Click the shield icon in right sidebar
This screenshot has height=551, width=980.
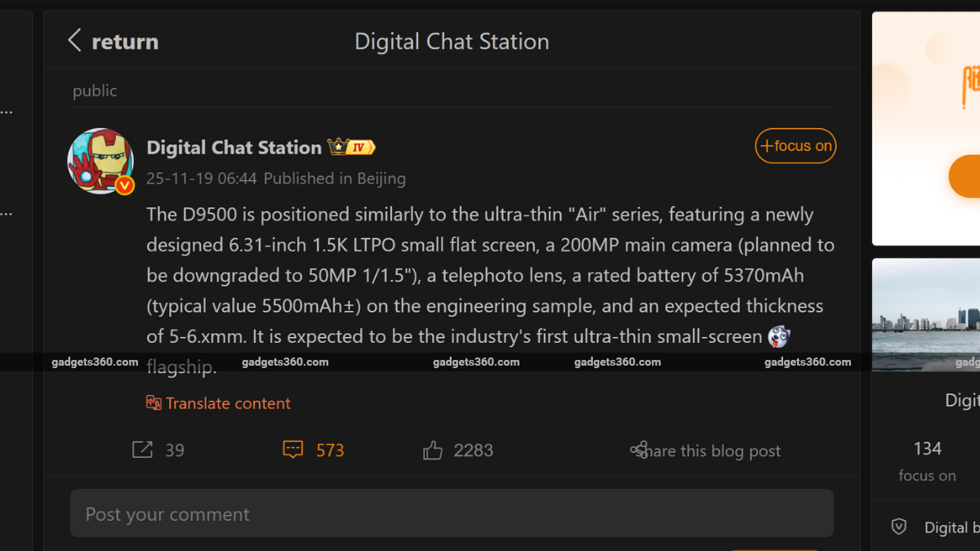(899, 527)
